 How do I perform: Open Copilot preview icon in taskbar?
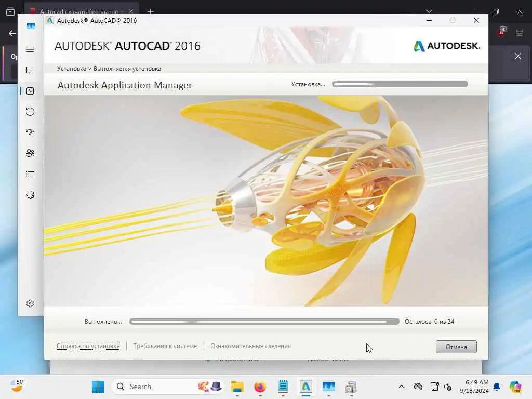(515, 387)
